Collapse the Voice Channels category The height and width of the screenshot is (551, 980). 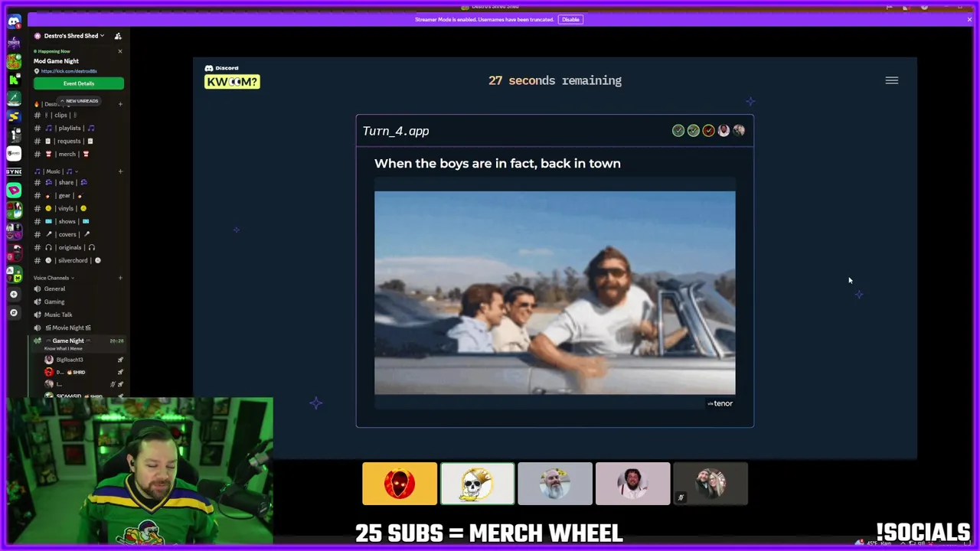[54, 278]
